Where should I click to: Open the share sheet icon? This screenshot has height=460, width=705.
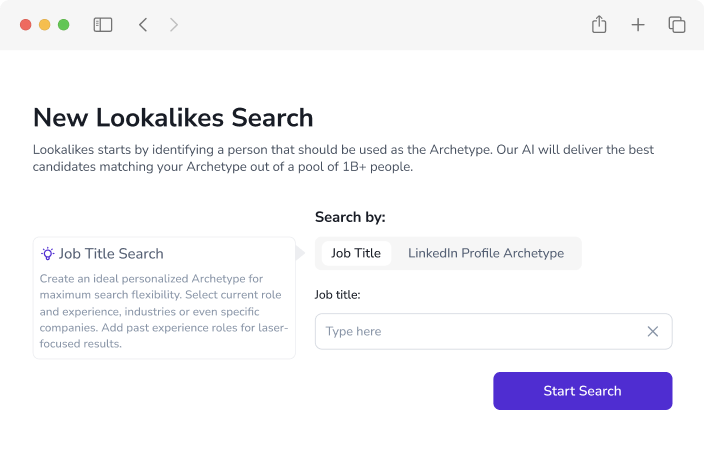click(599, 24)
